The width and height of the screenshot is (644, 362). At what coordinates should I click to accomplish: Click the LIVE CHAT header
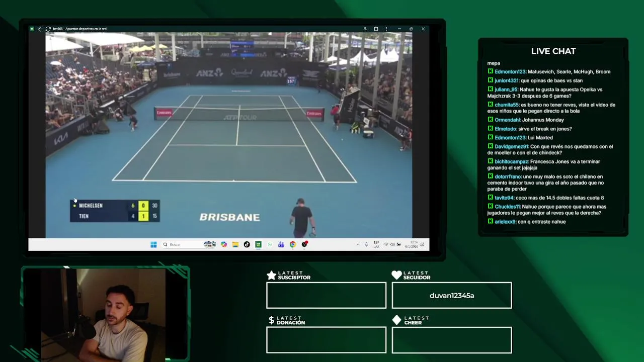pos(553,51)
